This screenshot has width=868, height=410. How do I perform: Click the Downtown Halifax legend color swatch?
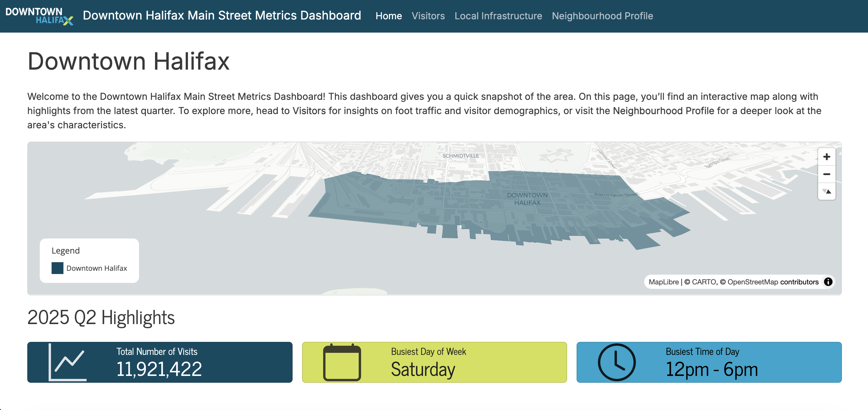coord(57,268)
